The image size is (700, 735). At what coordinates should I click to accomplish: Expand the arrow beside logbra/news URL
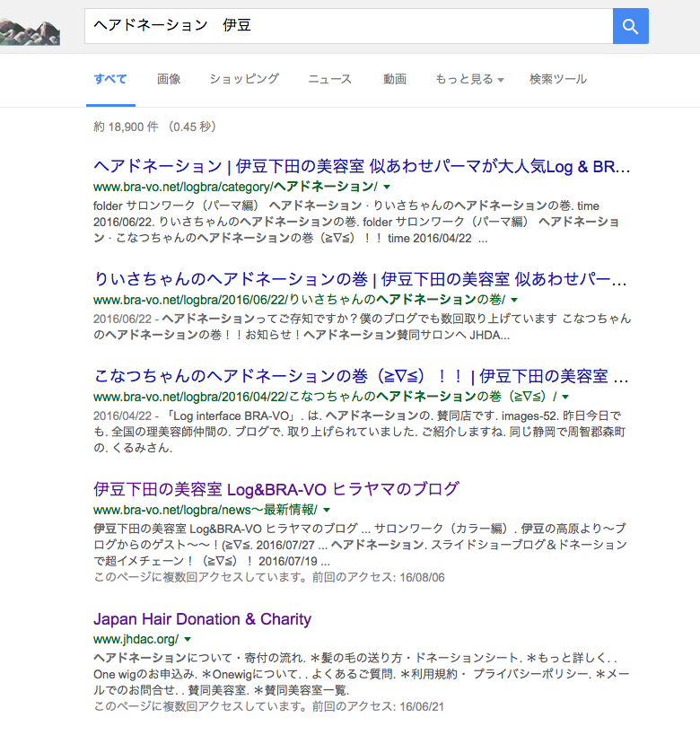pos(327,510)
